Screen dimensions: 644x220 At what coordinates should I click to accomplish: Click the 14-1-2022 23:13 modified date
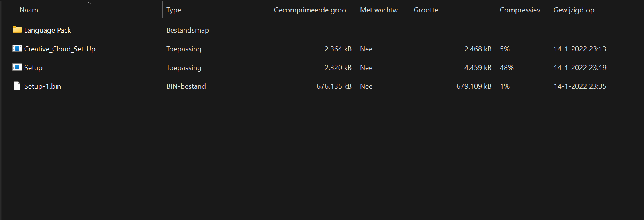pyautogui.click(x=580, y=49)
